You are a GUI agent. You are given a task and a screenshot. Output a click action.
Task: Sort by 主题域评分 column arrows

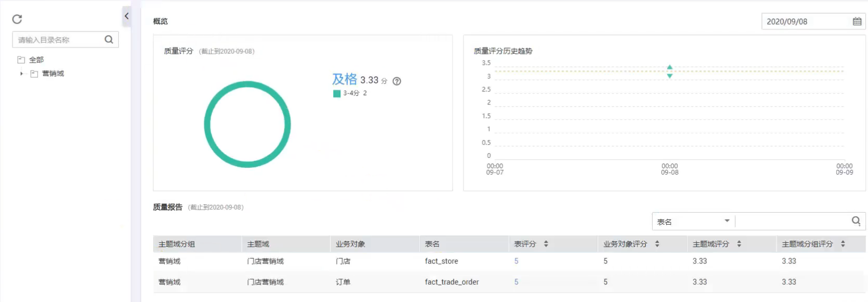point(739,244)
